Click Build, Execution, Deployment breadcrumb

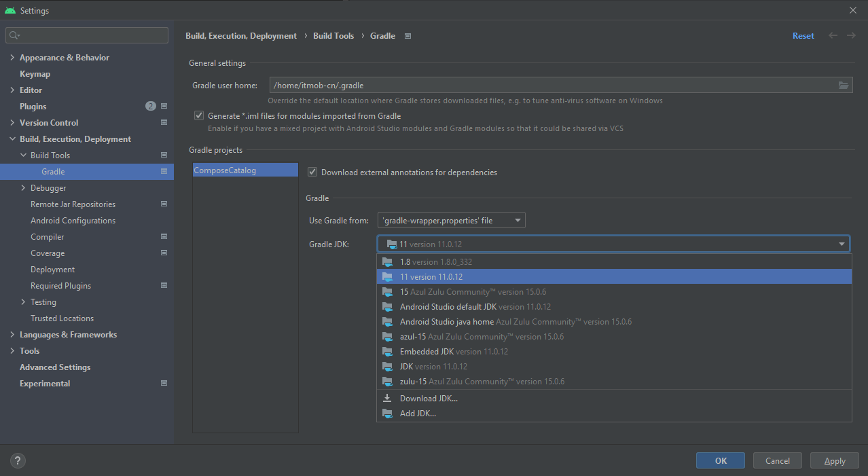click(241, 36)
